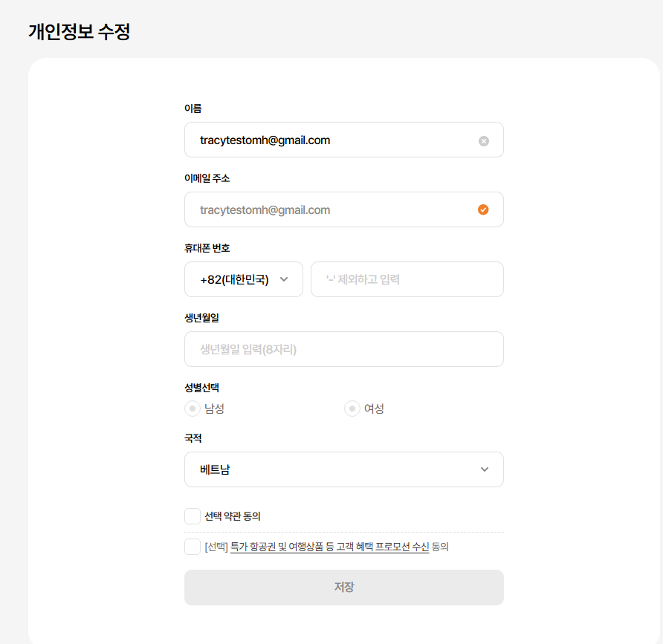Clear the name field with the X icon
The width and height of the screenshot is (663, 644).
(x=484, y=140)
